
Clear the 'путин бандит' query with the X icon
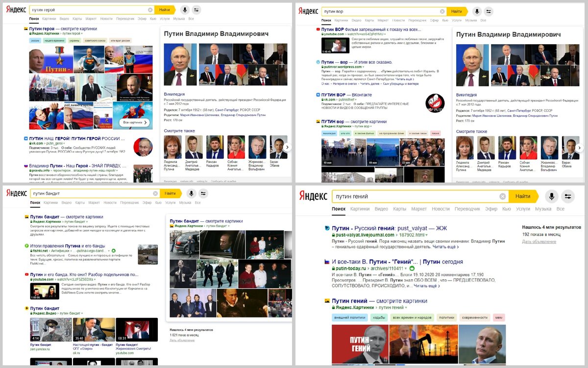pos(156,193)
